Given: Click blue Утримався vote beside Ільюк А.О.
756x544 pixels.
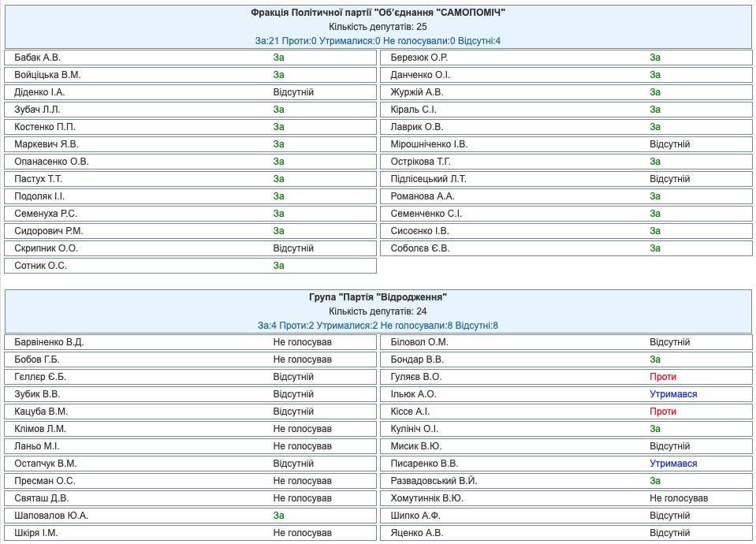Looking at the screenshot, I should (673, 394).
